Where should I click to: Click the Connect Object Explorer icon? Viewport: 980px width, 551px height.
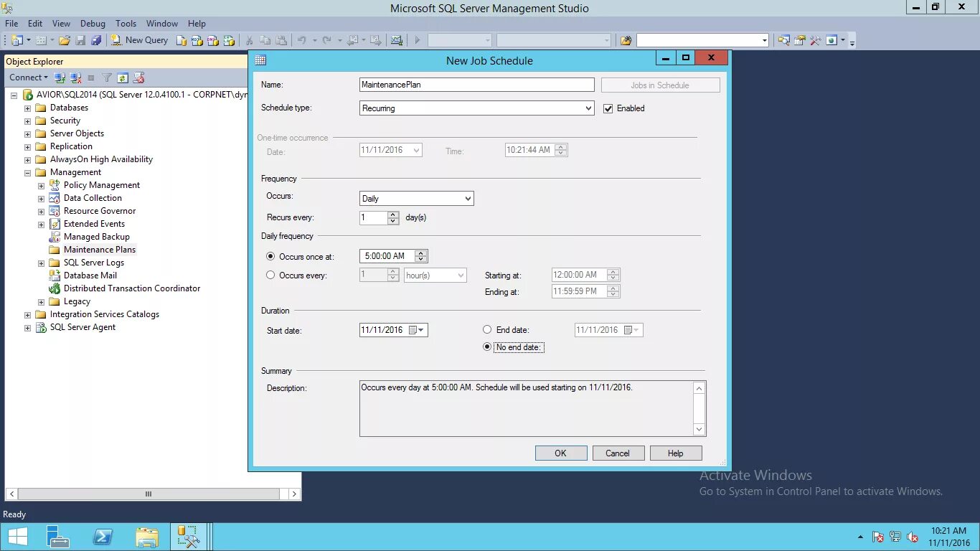60,77
